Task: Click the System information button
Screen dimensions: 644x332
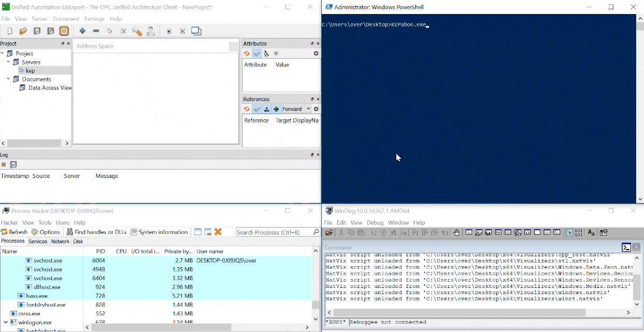Action: coord(159,232)
